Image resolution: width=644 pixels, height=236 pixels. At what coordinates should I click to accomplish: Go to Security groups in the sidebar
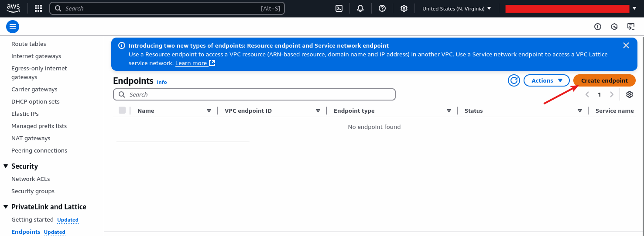click(33, 191)
